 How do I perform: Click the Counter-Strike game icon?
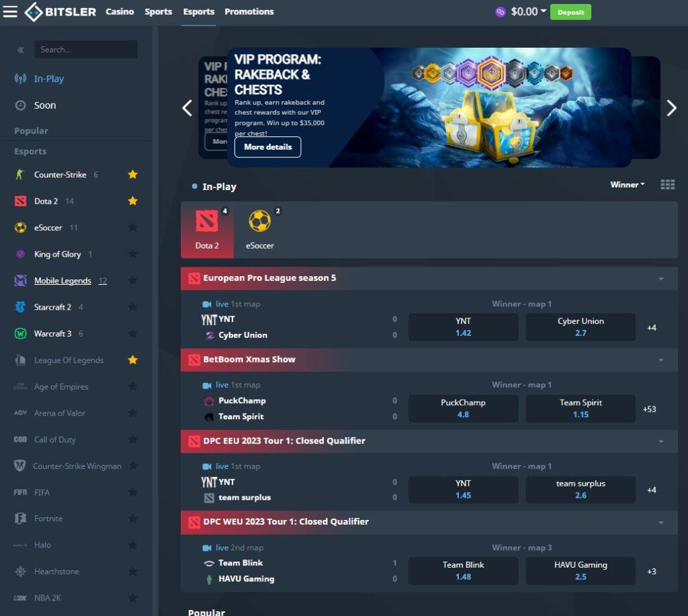point(20,175)
